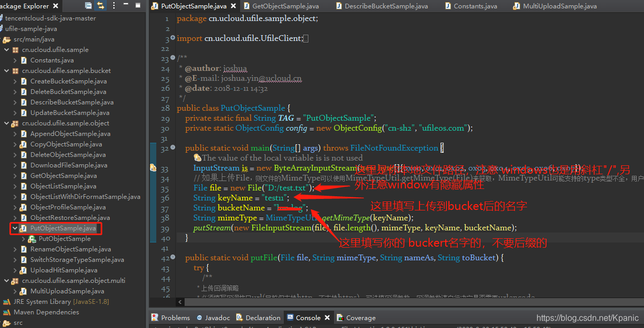The image size is (644, 328).
Task: Expand the Constants.java tree node
Action: pos(15,60)
